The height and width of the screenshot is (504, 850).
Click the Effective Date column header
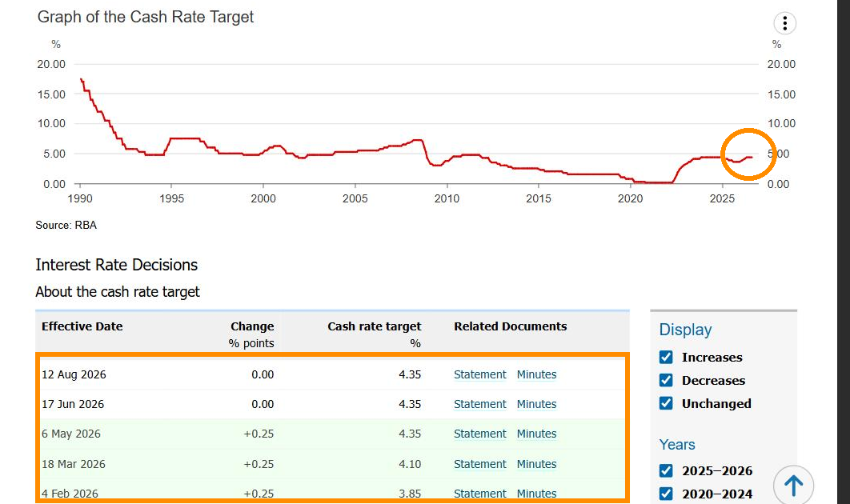pos(82,326)
